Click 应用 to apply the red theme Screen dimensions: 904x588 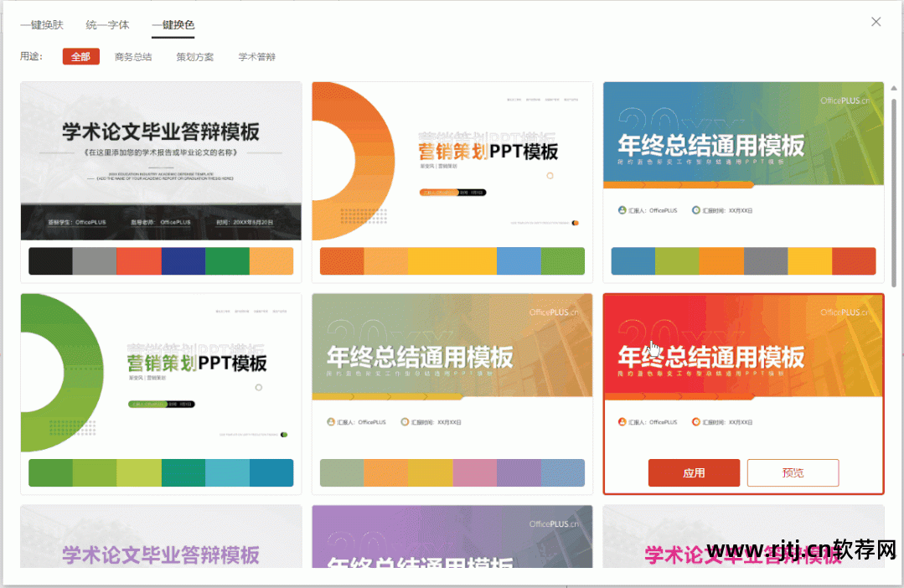(694, 472)
